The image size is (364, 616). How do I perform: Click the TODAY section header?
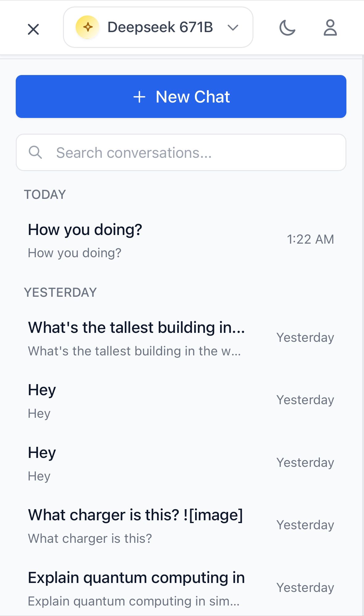pyautogui.click(x=45, y=195)
